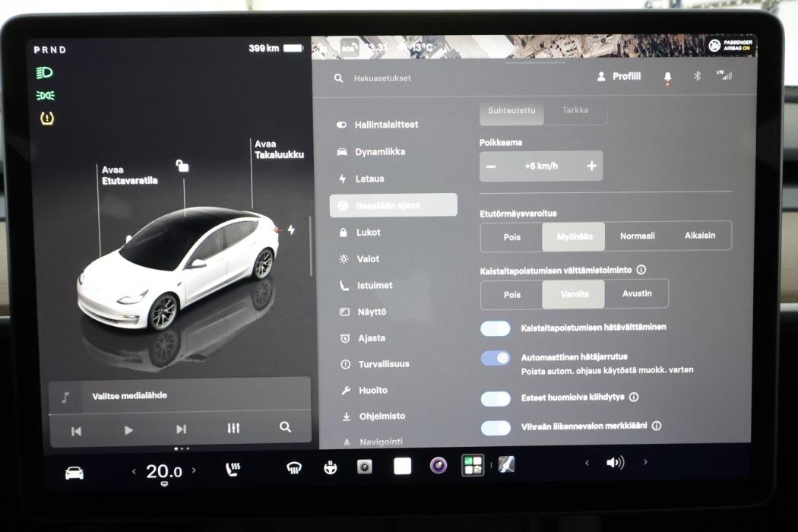Open the Profiili profile menu
Image resolution: width=798 pixels, height=532 pixels.
coord(619,76)
